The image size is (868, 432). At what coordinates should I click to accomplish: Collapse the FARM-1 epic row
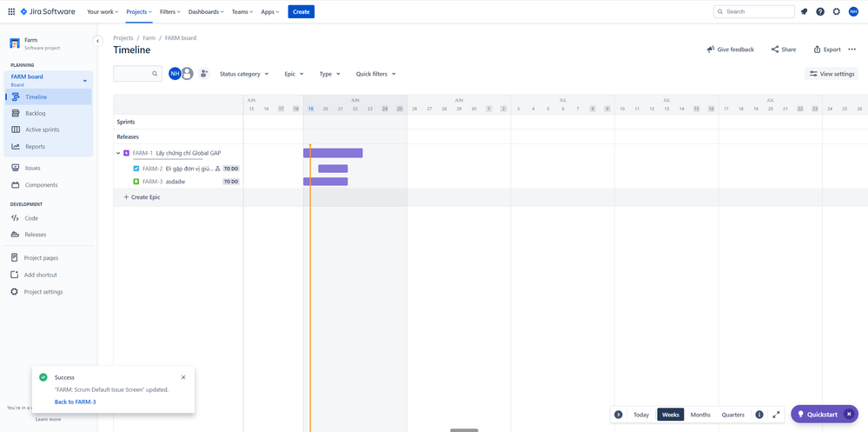tap(118, 153)
